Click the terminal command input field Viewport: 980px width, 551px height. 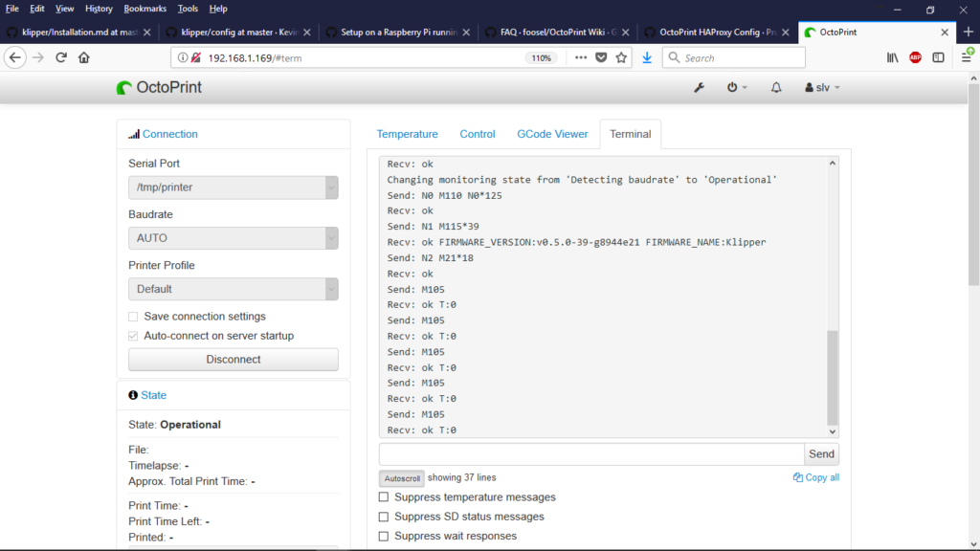tap(590, 454)
